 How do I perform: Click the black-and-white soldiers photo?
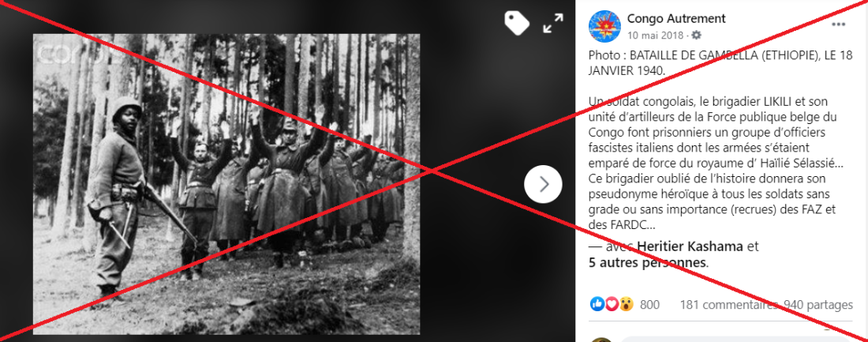click(226, 184)
